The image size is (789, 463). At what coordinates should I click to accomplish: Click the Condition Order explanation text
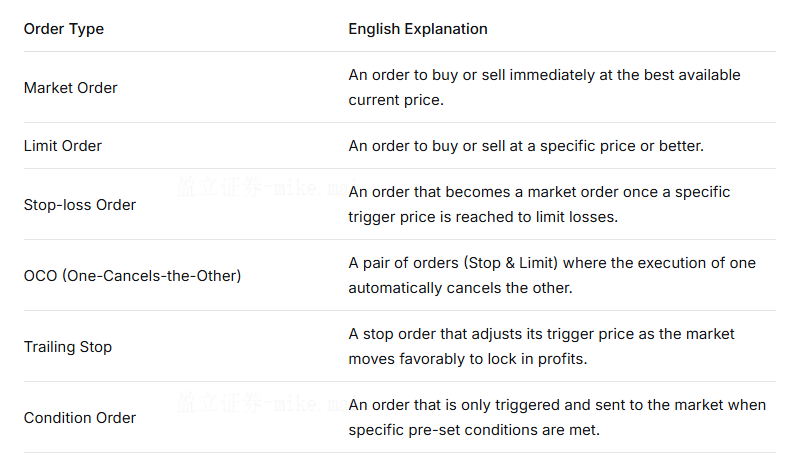coord(557,405)
